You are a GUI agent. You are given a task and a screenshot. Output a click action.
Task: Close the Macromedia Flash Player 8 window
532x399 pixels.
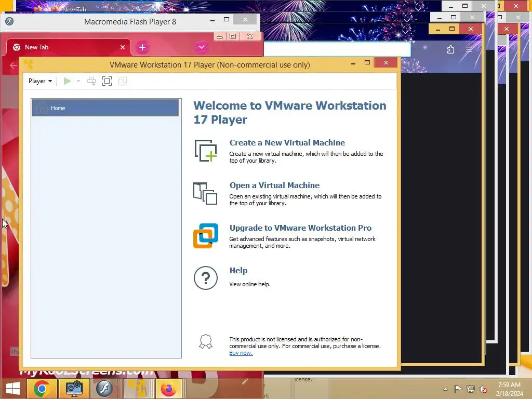(245, 20)
